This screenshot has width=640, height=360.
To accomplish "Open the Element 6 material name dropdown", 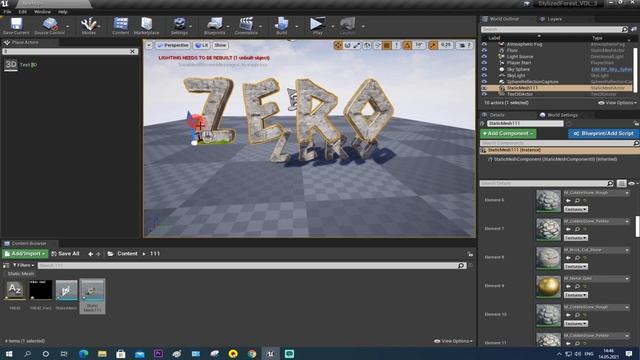I will [596, 193].
